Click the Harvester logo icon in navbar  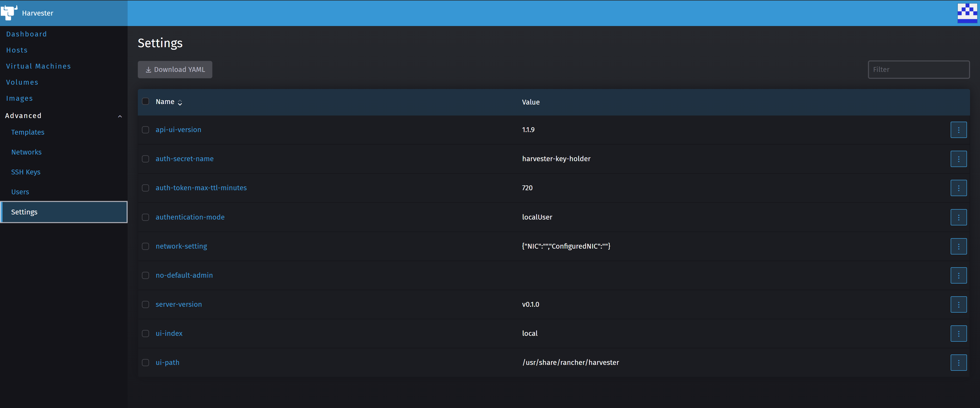9,12
